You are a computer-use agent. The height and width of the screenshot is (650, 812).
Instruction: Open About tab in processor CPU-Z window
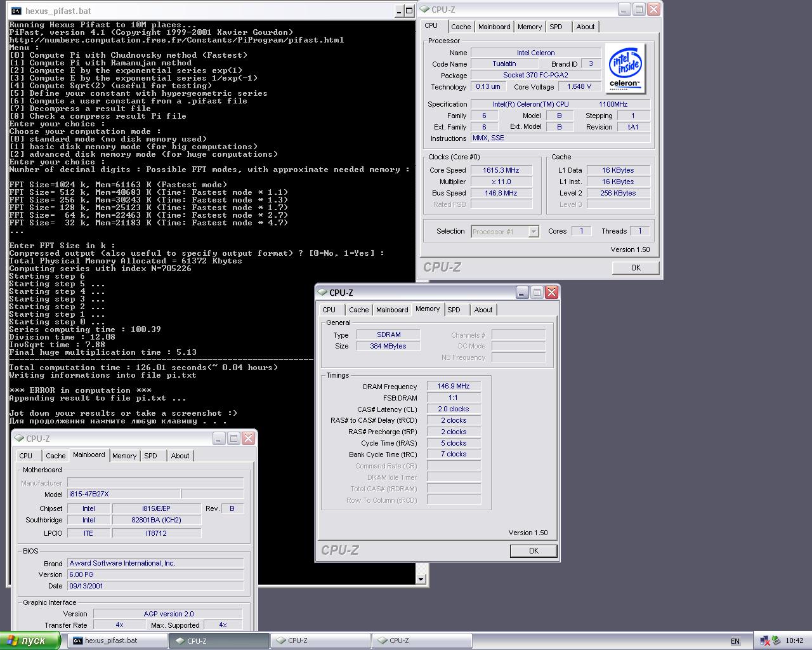(x=586, y=27)
